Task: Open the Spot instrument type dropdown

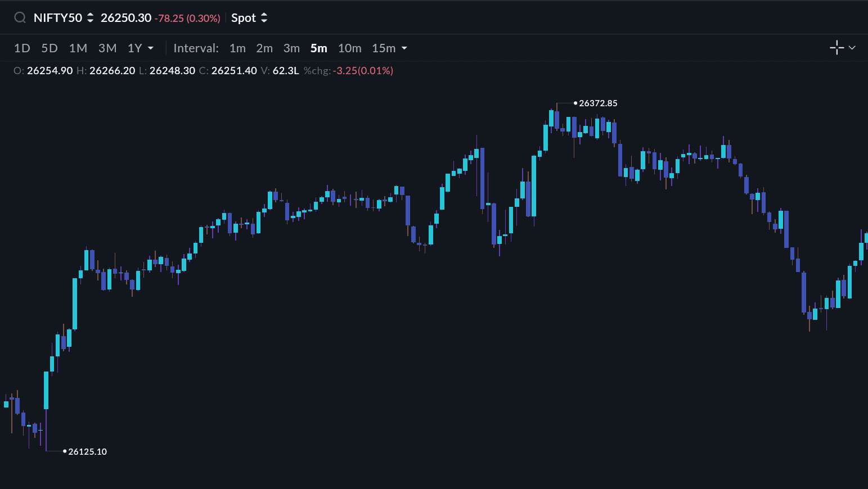Action: [249, 18]
